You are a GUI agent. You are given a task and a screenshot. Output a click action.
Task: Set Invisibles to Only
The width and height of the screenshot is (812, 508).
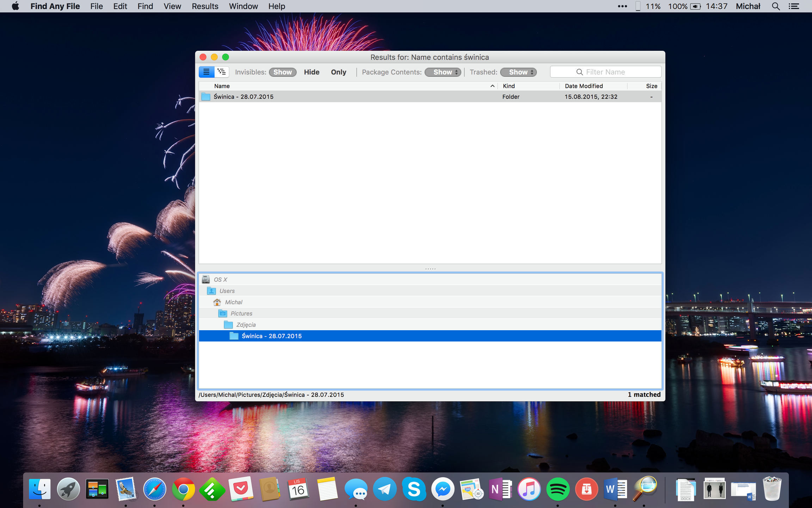(x=338, y=72)
